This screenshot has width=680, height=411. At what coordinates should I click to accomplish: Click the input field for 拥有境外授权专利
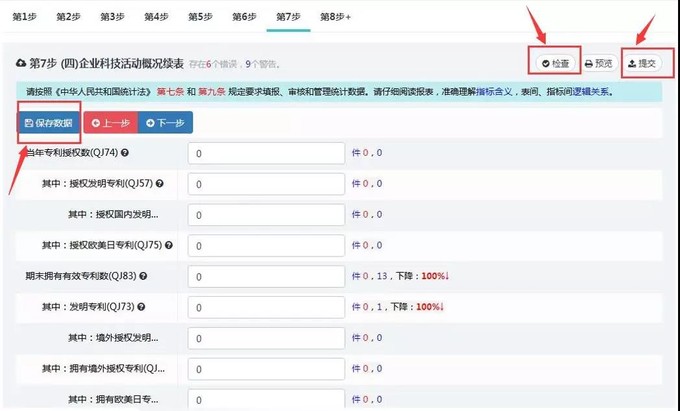click(x=266, y=369)
